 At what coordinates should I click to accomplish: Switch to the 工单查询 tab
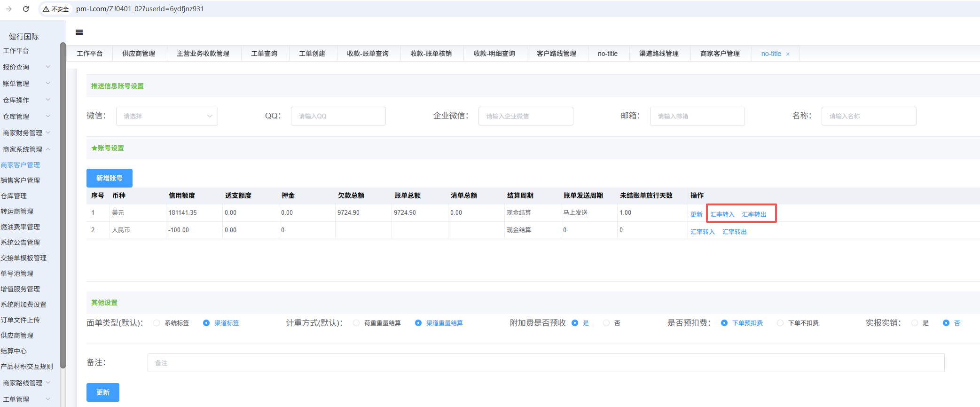coord(264,54)
